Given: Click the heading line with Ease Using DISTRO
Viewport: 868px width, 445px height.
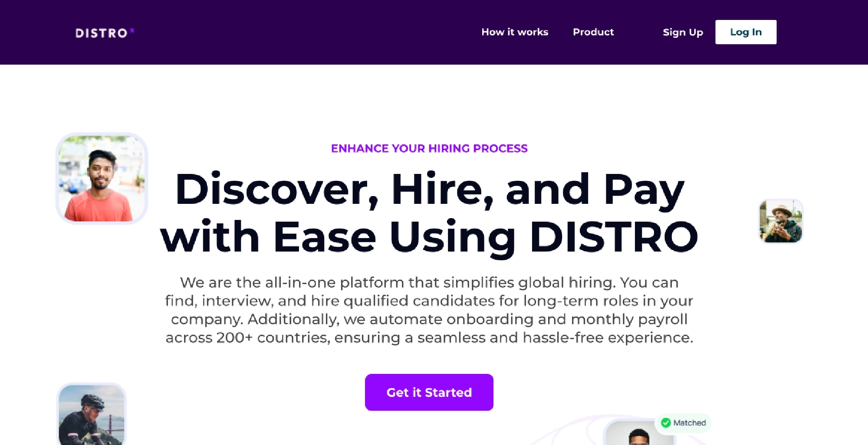Looking at the screenshot, I should click(429, 237).
